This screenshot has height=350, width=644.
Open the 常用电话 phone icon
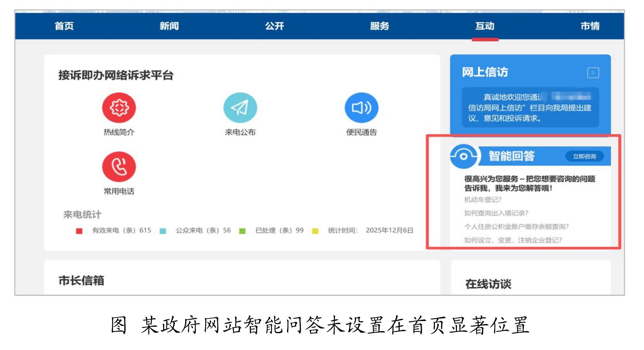(119, 167)
